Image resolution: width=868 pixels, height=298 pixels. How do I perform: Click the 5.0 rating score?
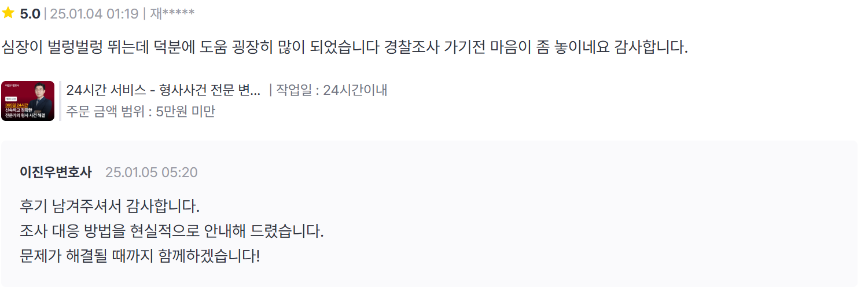(x=30, y=14)
